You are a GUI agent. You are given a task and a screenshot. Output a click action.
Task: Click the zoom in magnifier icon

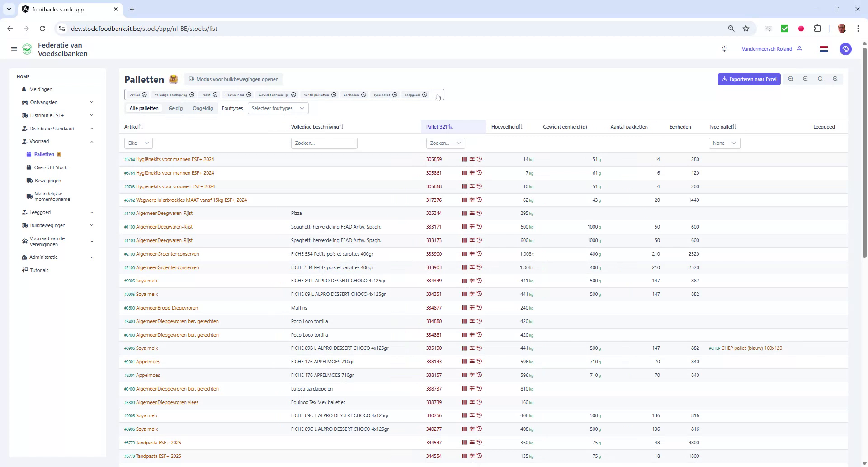coord(835,79)
